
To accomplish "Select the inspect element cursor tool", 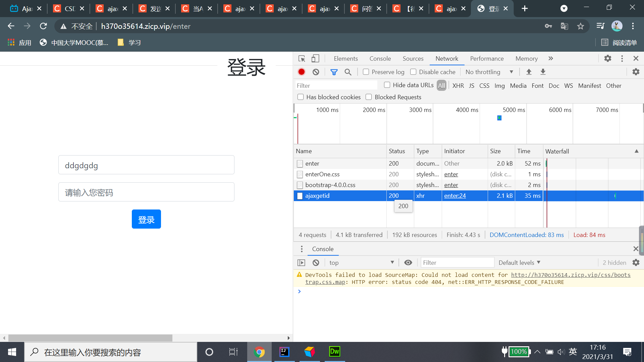I will (302, 58).
